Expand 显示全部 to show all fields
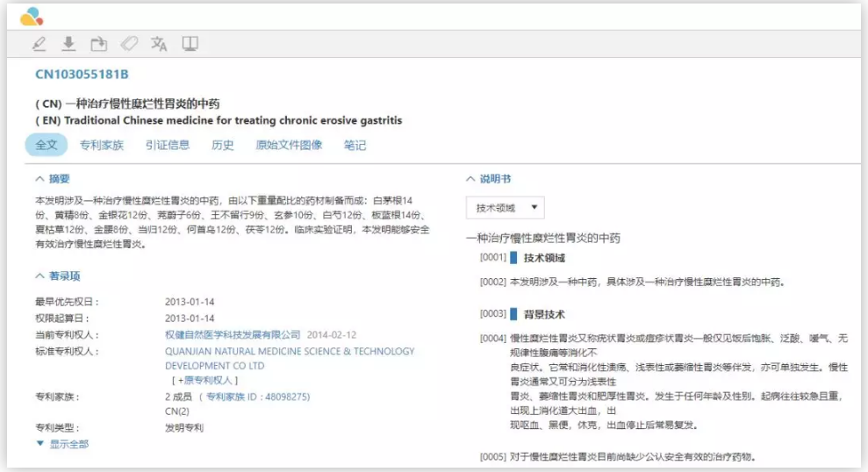This screenshot has width=868, height=472. pyautogui.click(x=62, y=444)
